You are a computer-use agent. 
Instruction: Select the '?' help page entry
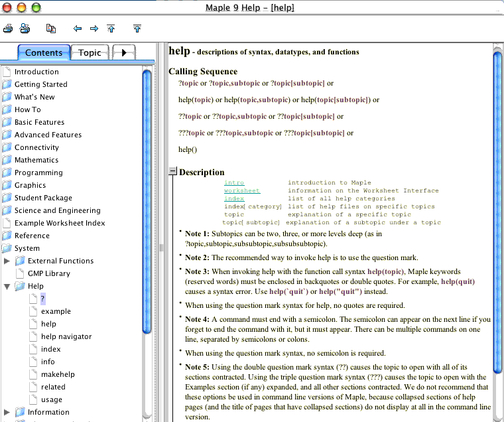(x=42, y=299)
